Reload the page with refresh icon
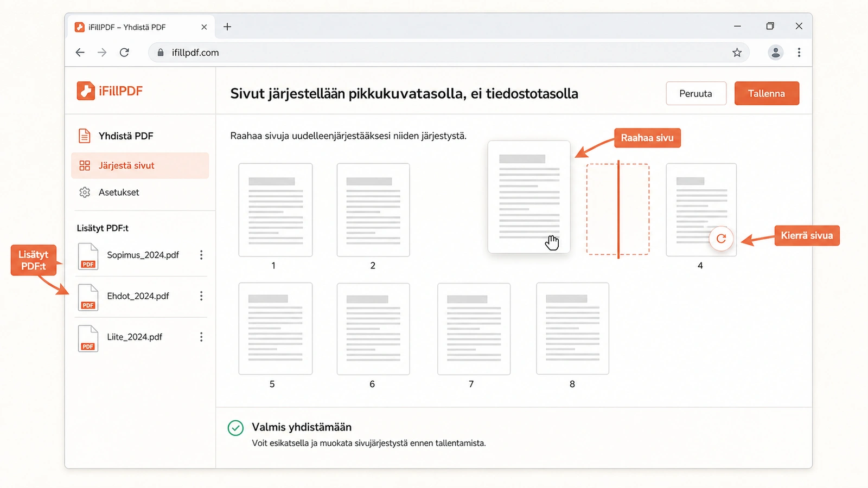Image resolution: width=868 pixels, height=488 pixels. point(124,53)
